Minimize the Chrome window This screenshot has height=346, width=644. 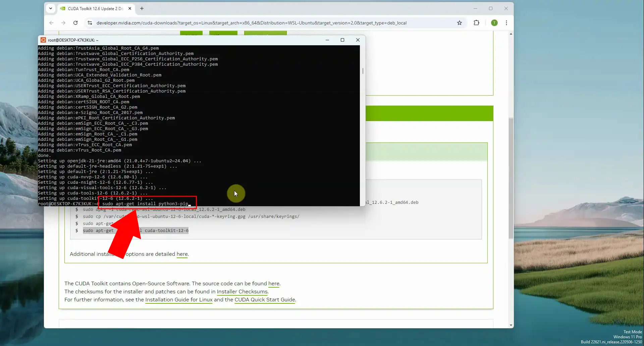475,8
